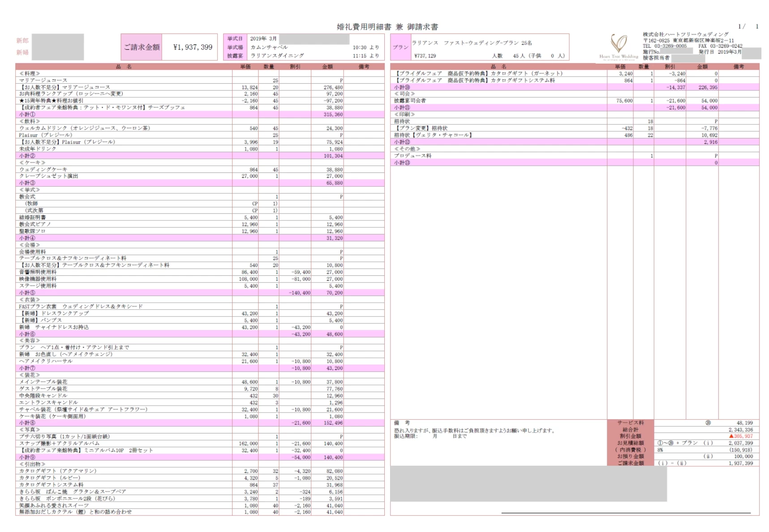The width and height of the screenshot is (769, 532).
Task: Click the ¥1,937,399 amount in the header
Action: [x=193, y=47]
